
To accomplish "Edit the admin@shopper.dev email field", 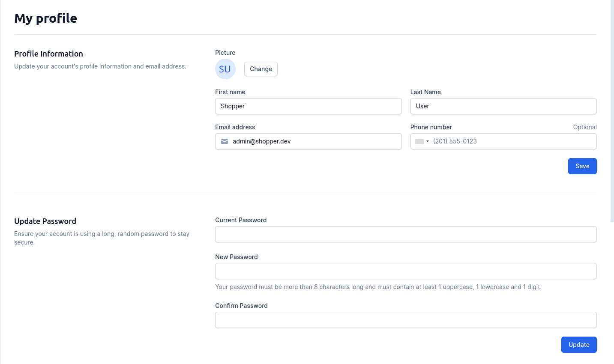I will click(315, 141).
